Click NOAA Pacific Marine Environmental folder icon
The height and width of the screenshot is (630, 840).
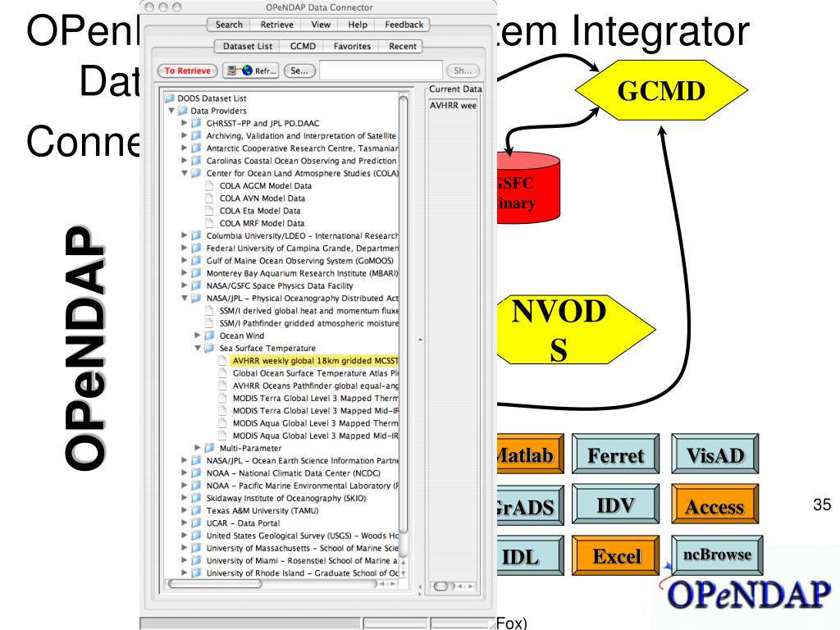tap(196, 486)
